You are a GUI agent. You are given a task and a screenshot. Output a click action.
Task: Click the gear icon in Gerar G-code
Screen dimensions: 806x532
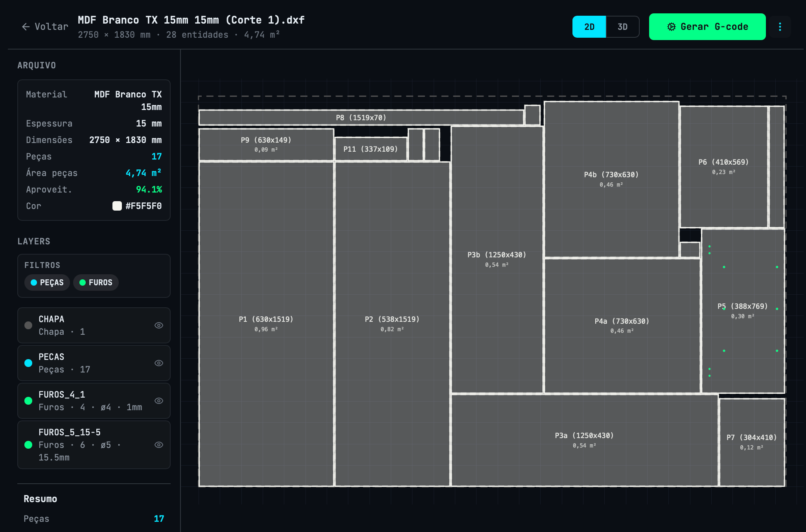pos(672,27)
